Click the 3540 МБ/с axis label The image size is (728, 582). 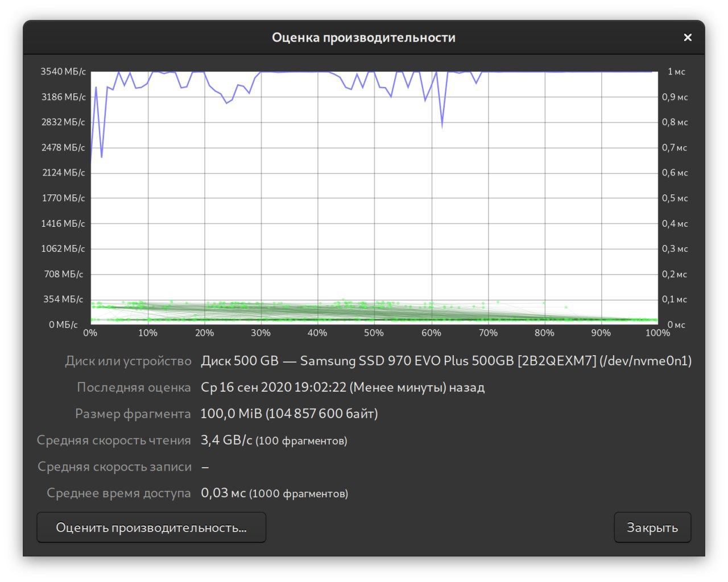tap(63, 72)
